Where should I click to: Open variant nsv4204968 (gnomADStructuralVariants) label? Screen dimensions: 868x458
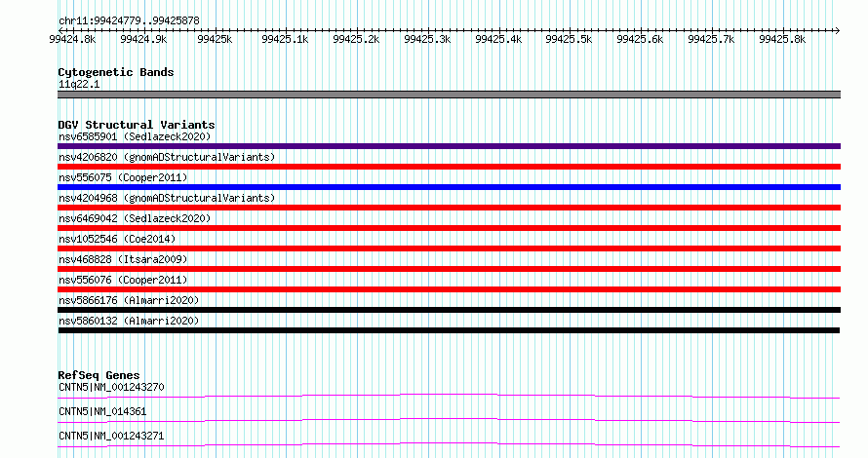[167, 198]
